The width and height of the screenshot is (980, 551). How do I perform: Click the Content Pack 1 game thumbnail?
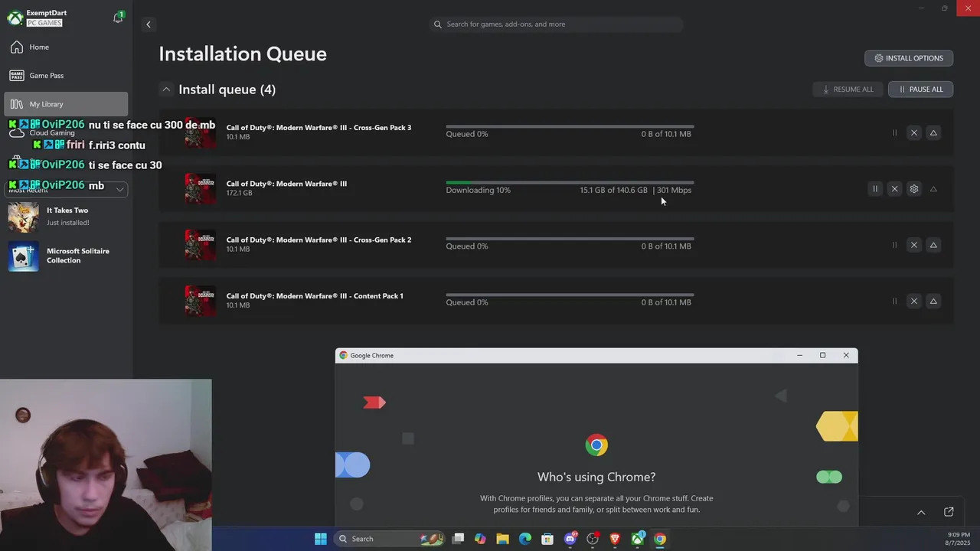click(200, 301)
